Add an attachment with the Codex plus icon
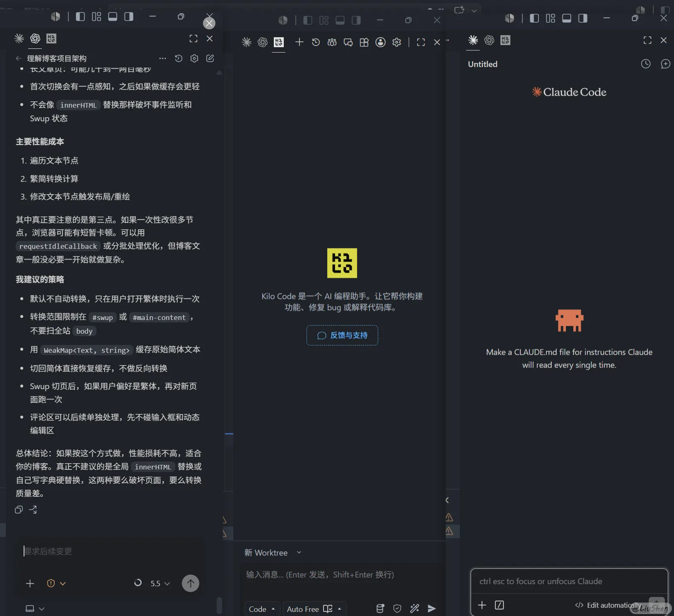 pyautogui.click(x=30, y=583)
